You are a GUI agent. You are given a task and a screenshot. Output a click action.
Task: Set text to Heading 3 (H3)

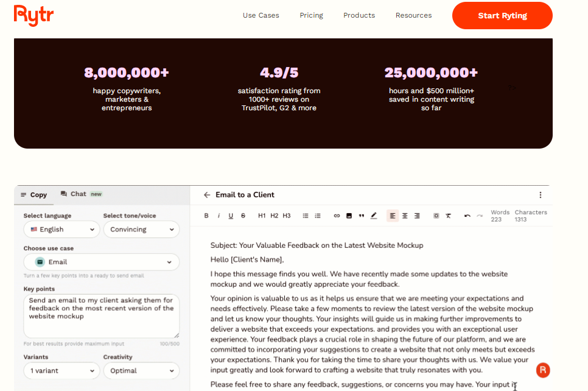coord(287,216)
